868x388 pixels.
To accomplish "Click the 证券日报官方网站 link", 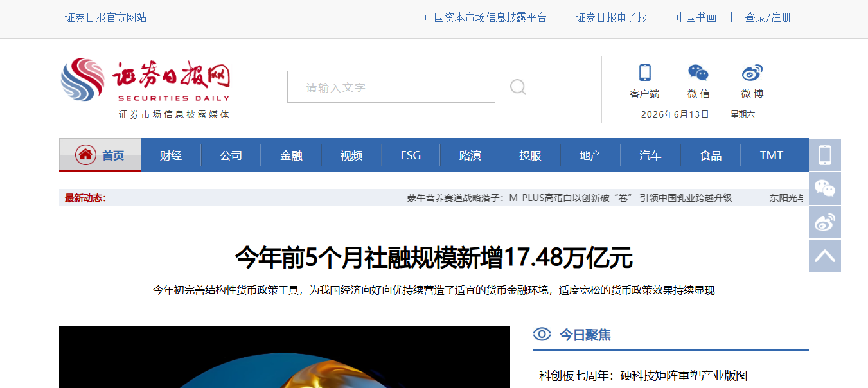I will [106, 18].
